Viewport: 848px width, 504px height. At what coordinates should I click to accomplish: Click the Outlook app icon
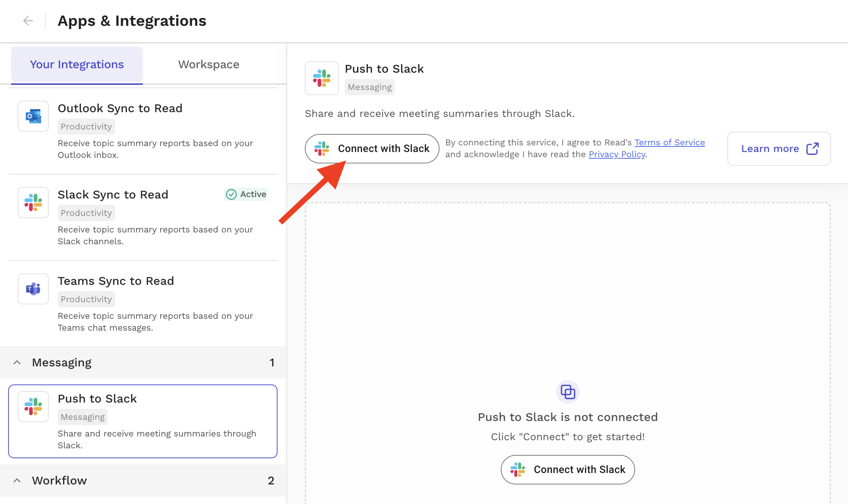[x=33, y=116]
